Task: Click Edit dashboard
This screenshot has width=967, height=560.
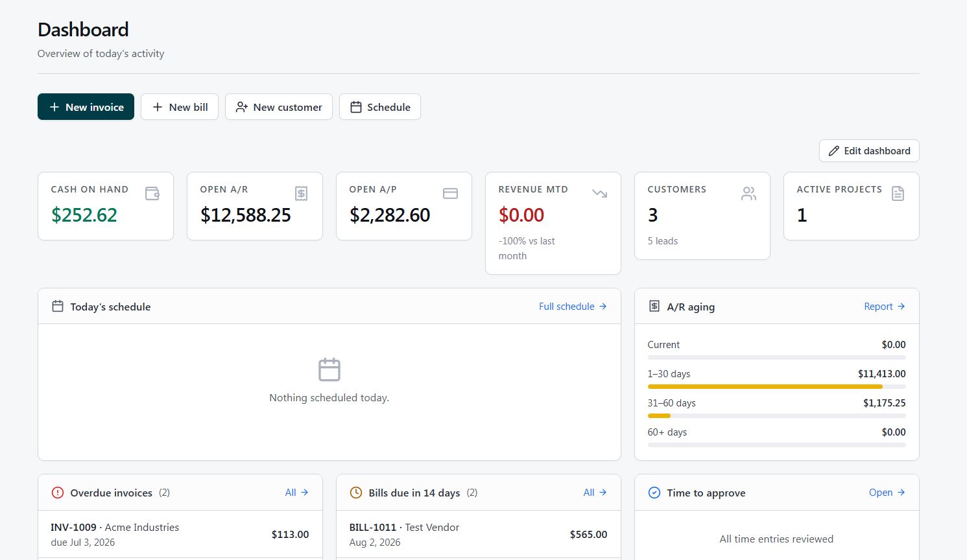Action: click(869, 151)
